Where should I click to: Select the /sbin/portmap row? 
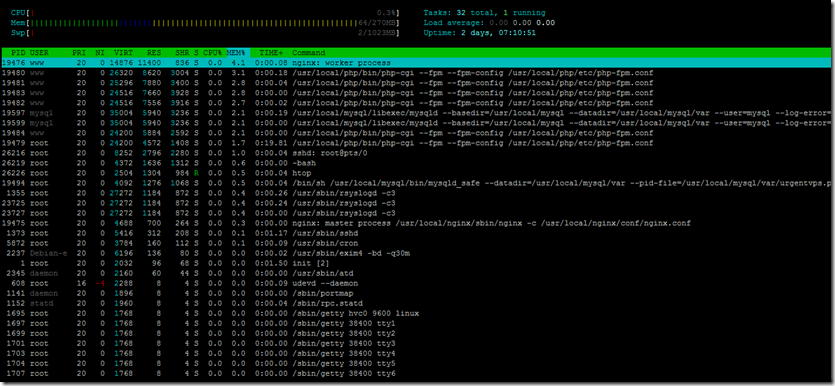point(416,293)
